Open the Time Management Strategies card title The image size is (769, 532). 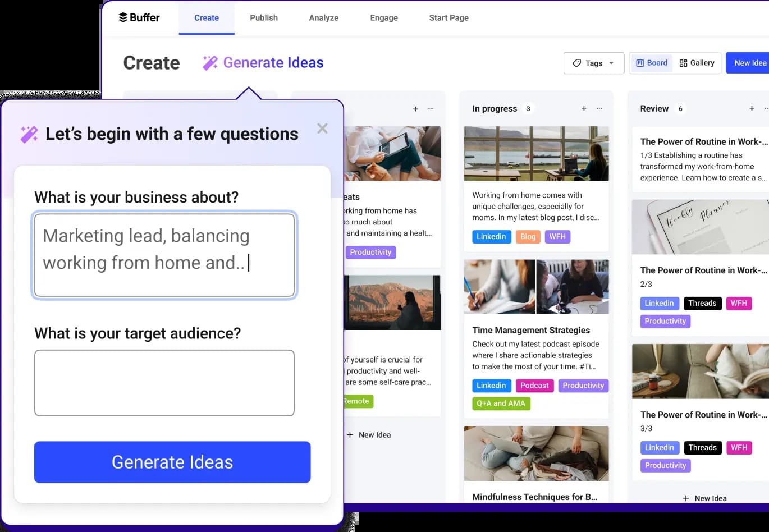tap(531, 330)
